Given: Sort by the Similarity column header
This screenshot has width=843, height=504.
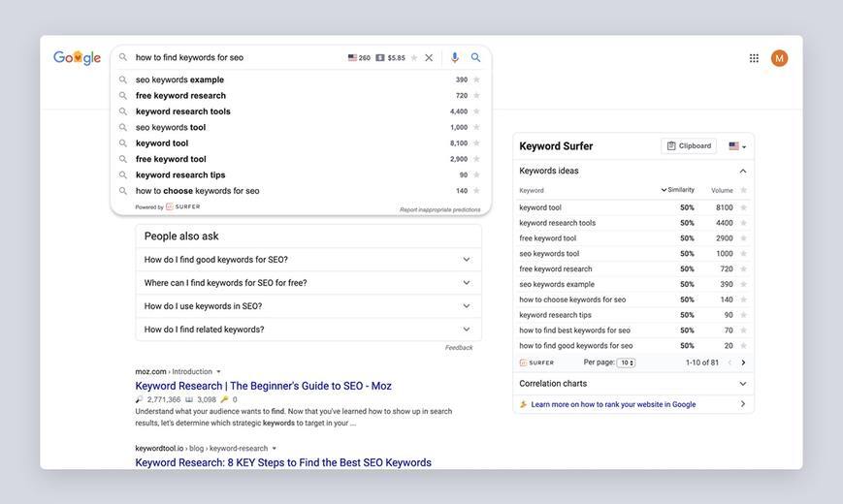Looking at the screenshot, I should click(x=677, y=190).
